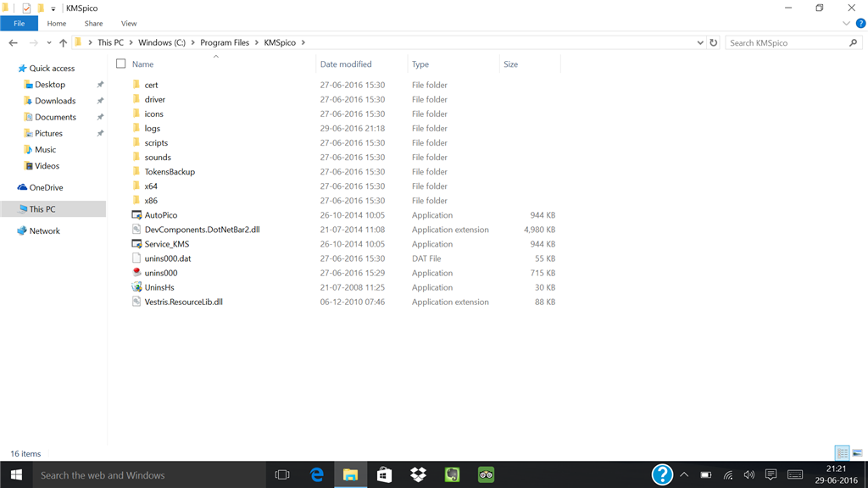Click the Search the web and Windows box
The width and height of the screenshot is (868, 488).
point(149,474)
